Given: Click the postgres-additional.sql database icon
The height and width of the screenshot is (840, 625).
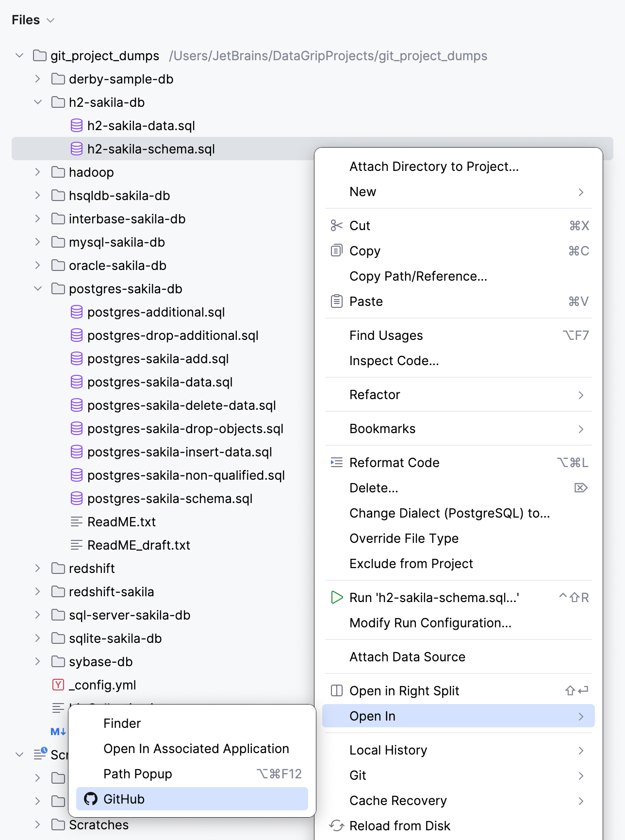Looking at the screenshot, I should [77, 312].
